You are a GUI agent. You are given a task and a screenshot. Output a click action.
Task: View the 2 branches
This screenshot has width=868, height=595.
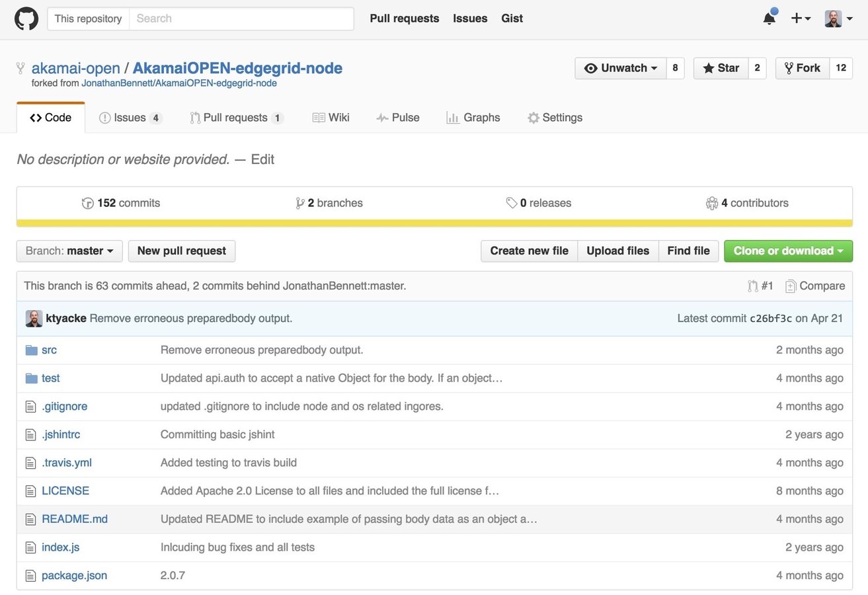pyautogui.click(x=329, y=203)
